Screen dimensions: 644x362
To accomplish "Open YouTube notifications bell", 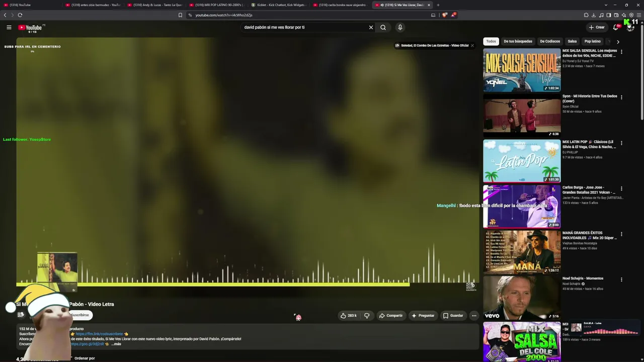I will pos(616,27).
